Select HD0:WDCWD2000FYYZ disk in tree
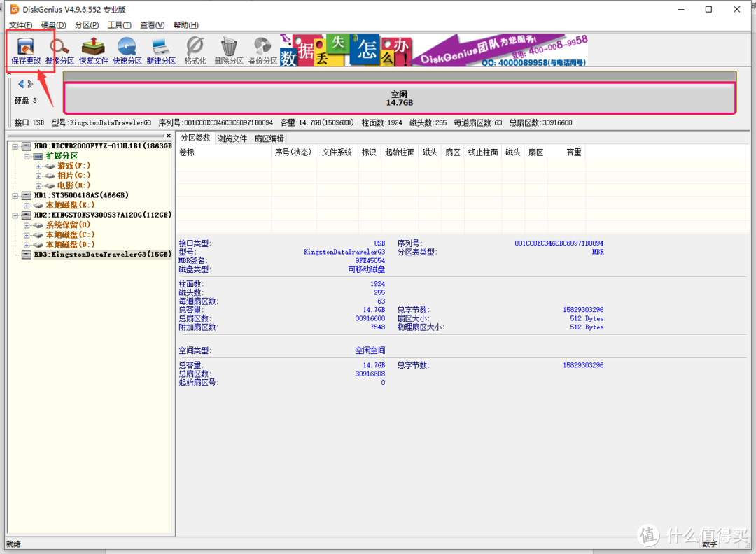Viewport: 756px width, 554px height. [x=103, y=146]
